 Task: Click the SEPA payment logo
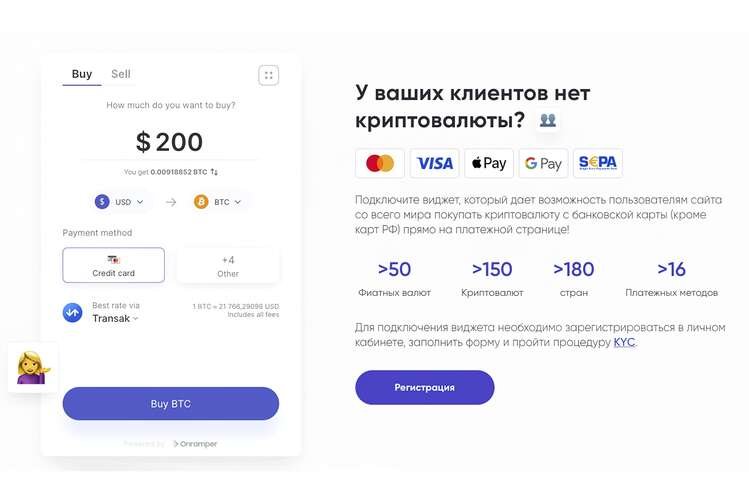[598, 163]
